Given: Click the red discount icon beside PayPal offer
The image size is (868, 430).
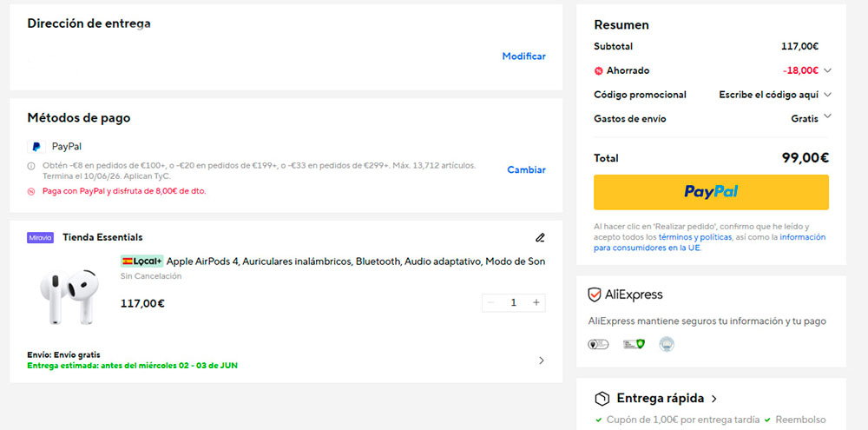Looking at the screenshot, I should point(31,191).
